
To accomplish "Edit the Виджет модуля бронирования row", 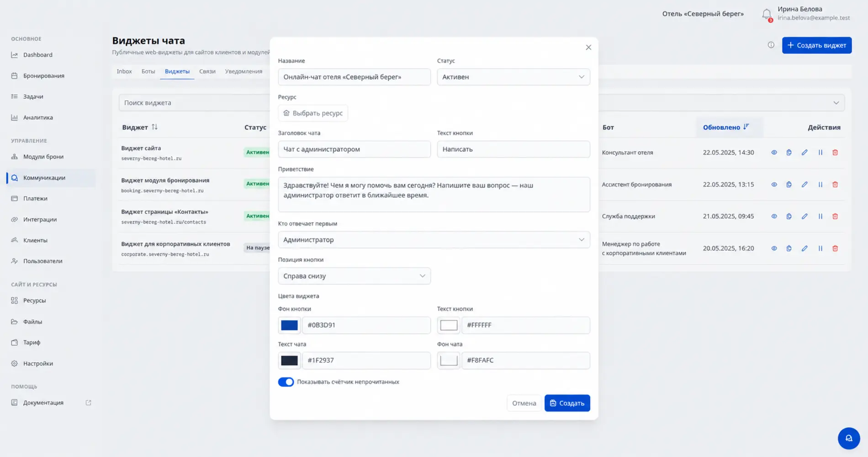I will tap(804, 185).
